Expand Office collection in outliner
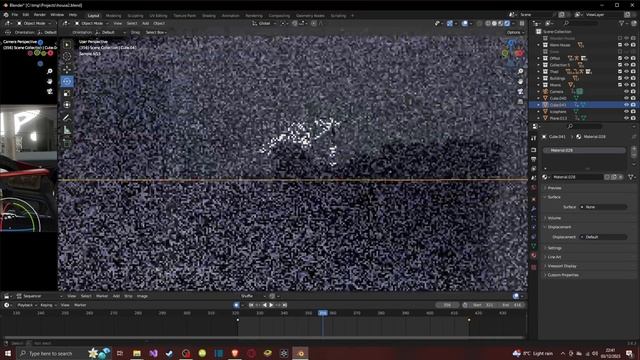Screen dimensions: 640x360 [x=538, y=58]
